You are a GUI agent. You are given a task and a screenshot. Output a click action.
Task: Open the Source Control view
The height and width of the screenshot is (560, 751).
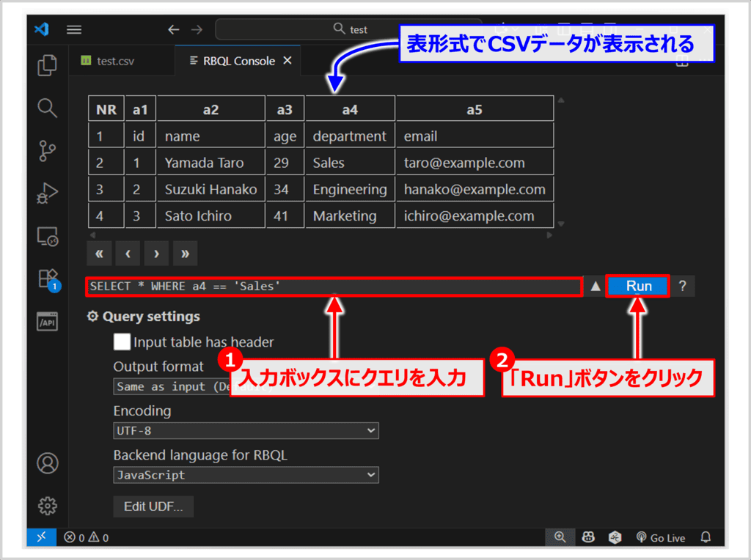pos(48,152)
